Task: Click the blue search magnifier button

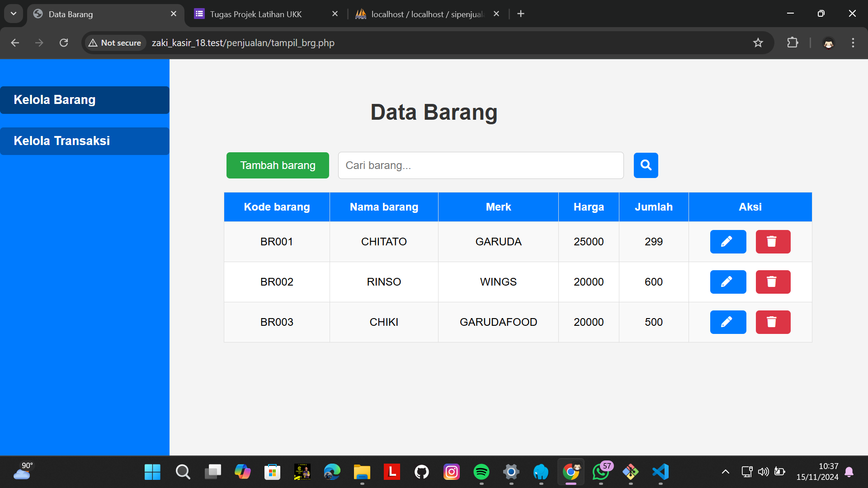Action: [646, 165]
